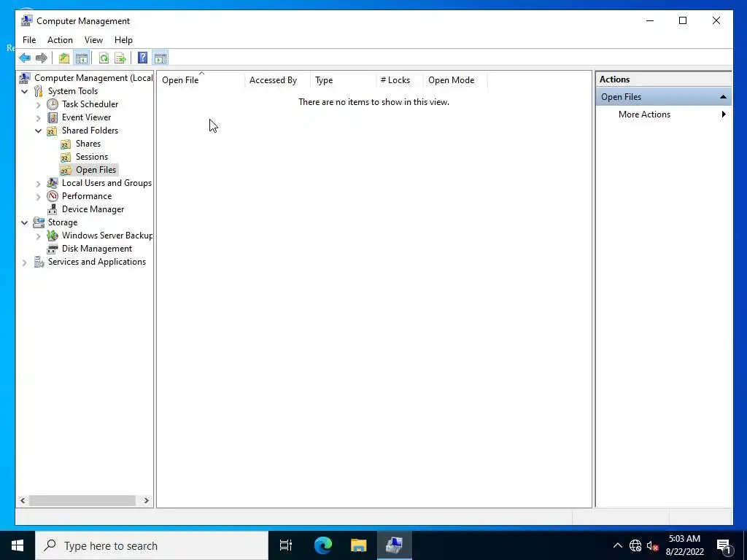Click the Event Viewer icon
The width and height of the screenshot is (747, 560).
pos(53,117)
